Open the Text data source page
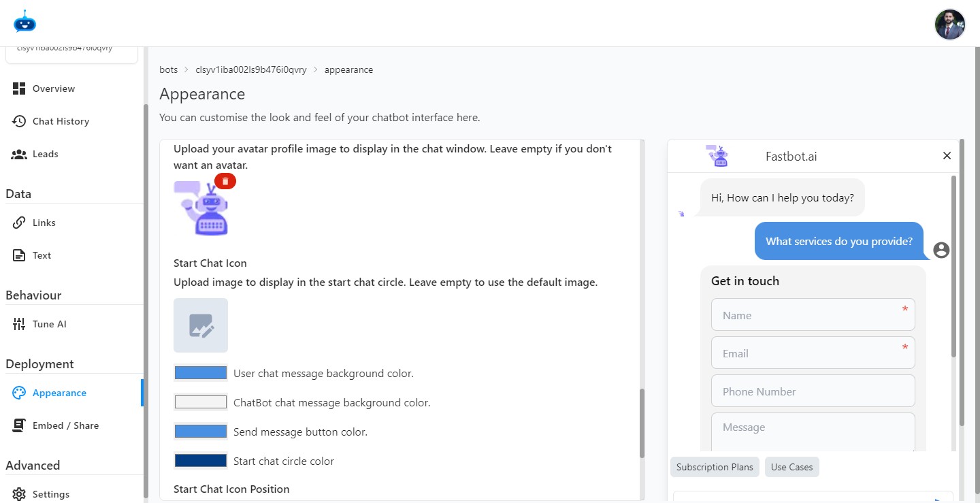980x503 pixels. click(x=41, y=255)
